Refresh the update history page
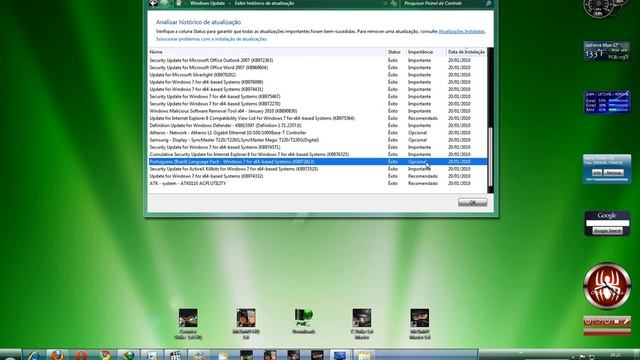The height and width of the screenshot is (360, 640). [x=393, y=3]
